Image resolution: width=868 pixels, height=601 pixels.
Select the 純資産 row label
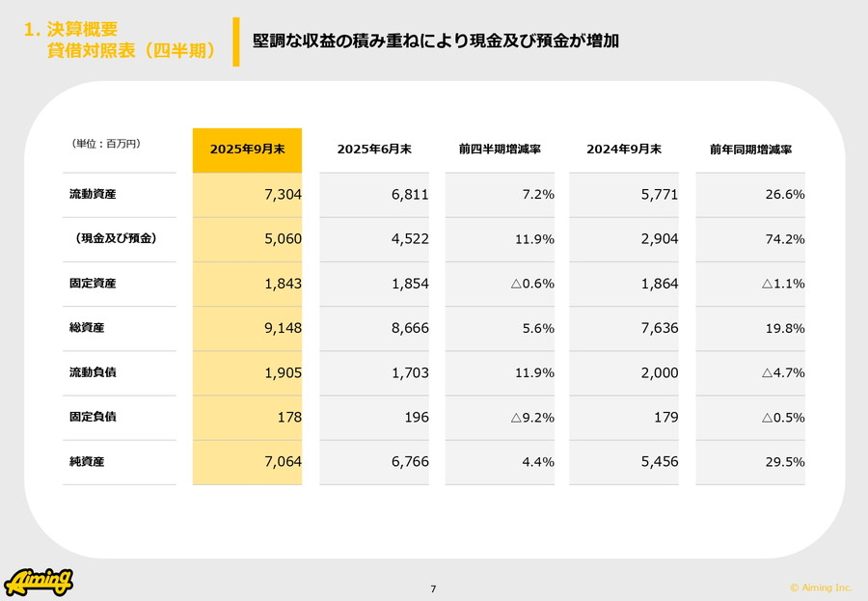pos(87,462)
